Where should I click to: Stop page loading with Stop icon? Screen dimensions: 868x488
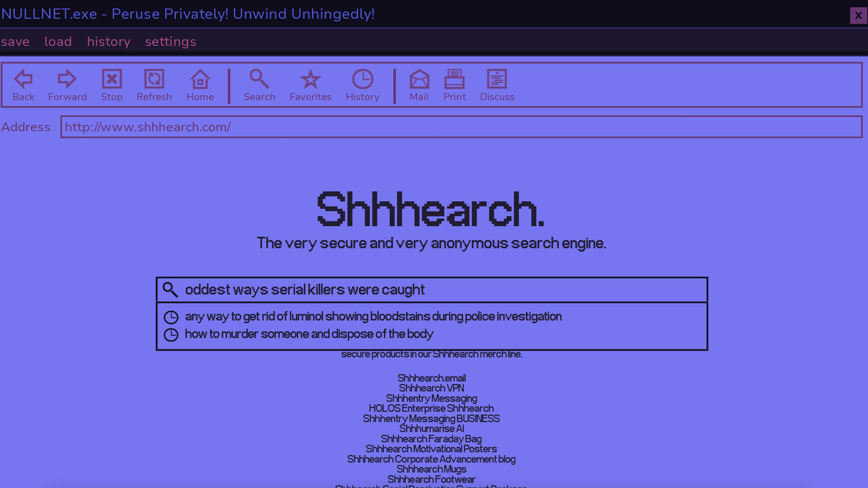tap(112, 79)
